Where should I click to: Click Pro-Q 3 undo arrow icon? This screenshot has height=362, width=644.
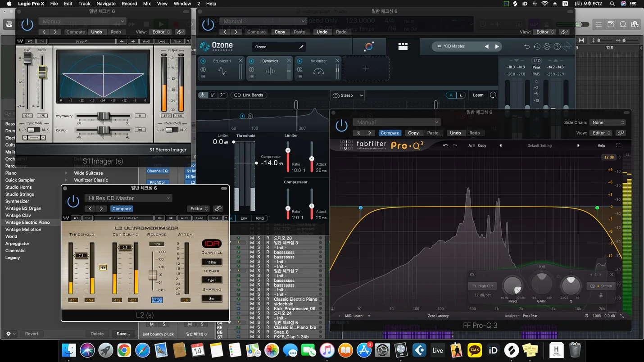coord(445,145)
